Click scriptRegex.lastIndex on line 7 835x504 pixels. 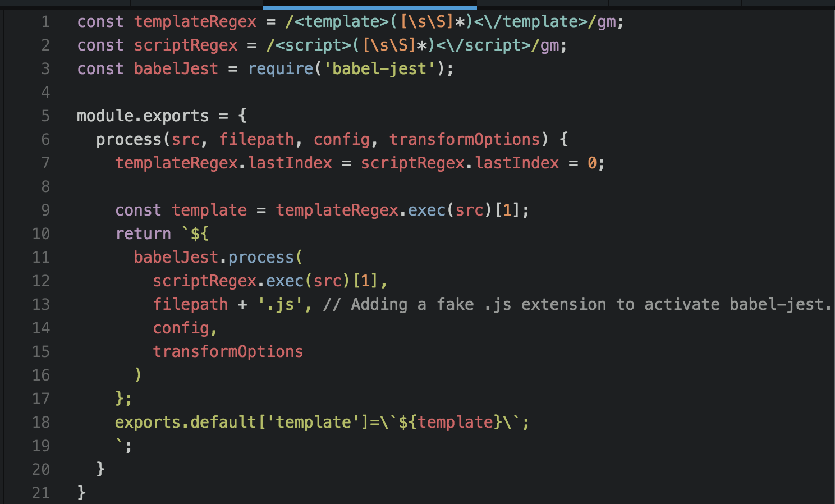460,163
